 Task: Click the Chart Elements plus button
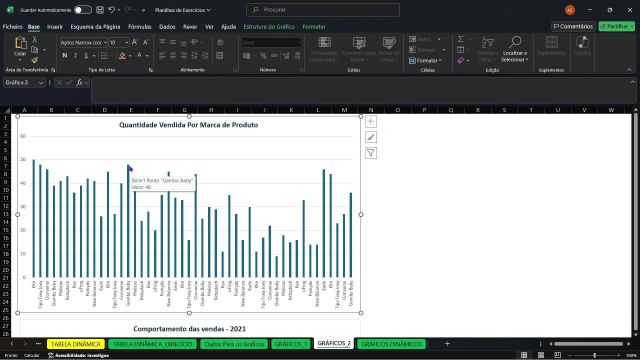pos(371,122)
